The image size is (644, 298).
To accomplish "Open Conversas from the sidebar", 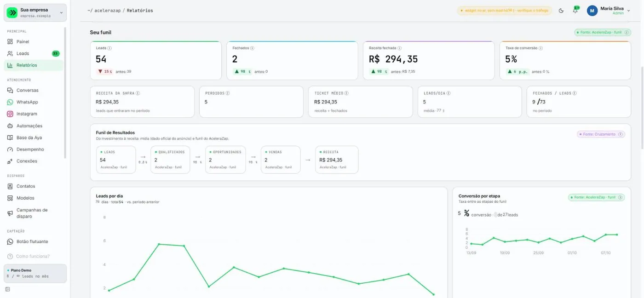I will pyautogui.click(x=34, y=91).
